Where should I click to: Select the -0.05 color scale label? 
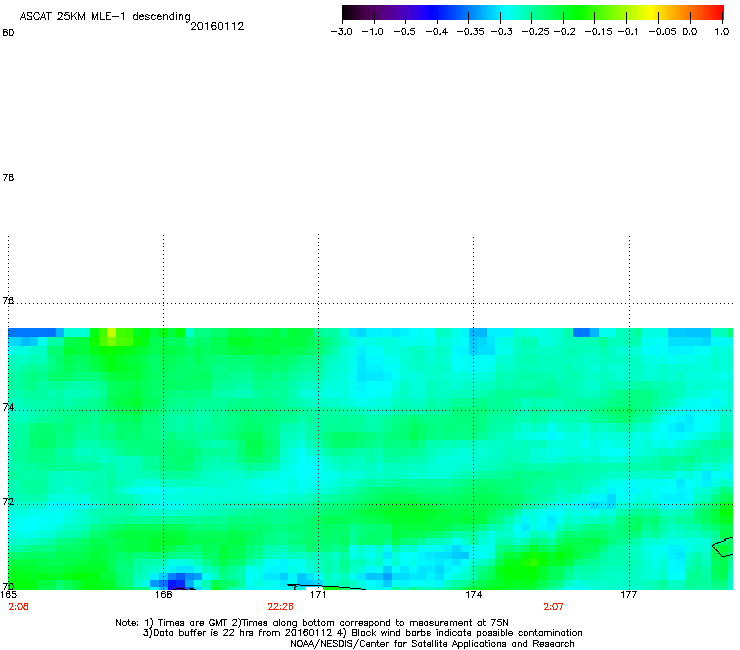point(663,32)
